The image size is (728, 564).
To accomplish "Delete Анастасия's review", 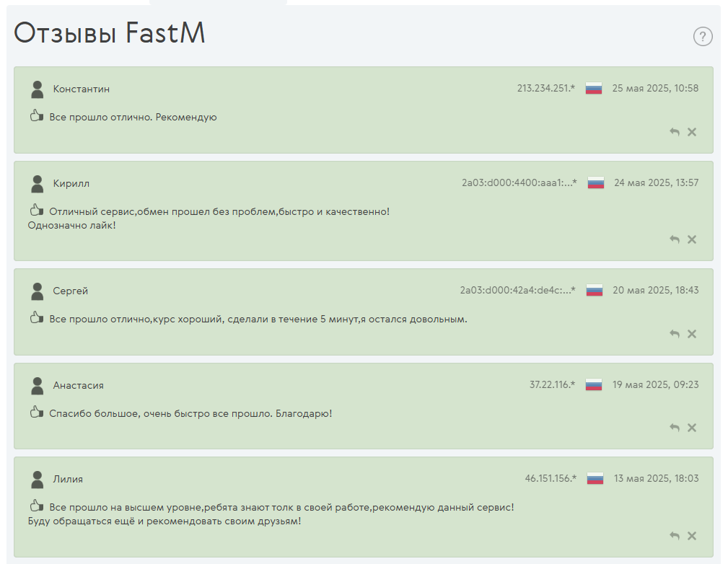I will coord(692,428).
